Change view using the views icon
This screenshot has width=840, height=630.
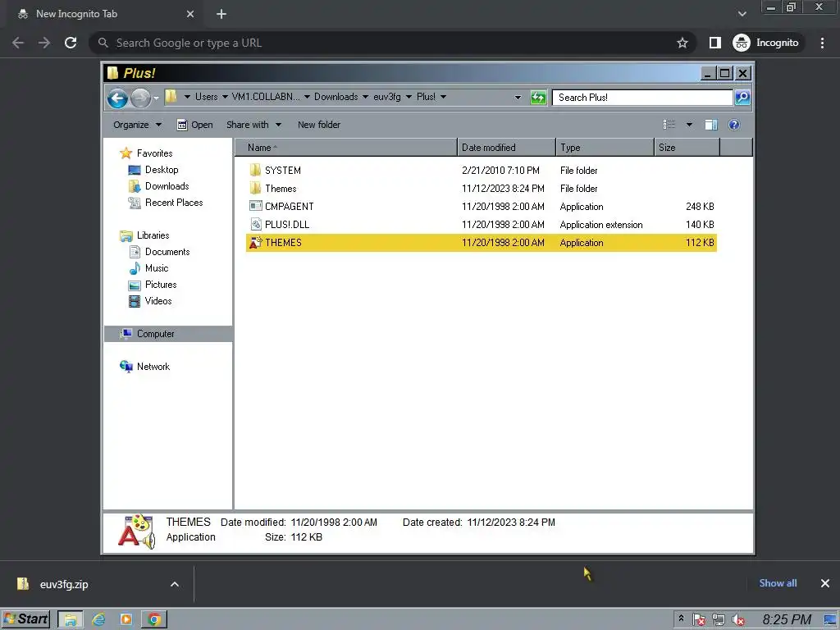point(669,125)
